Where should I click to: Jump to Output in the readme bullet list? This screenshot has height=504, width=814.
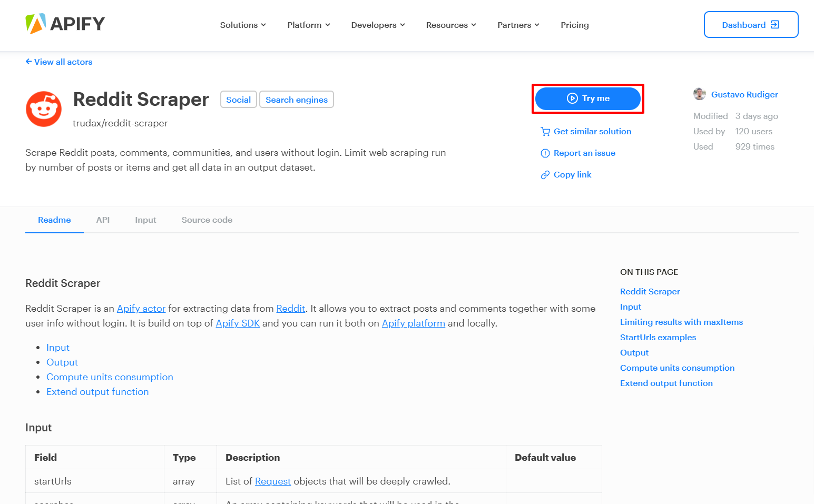[62, 362]
